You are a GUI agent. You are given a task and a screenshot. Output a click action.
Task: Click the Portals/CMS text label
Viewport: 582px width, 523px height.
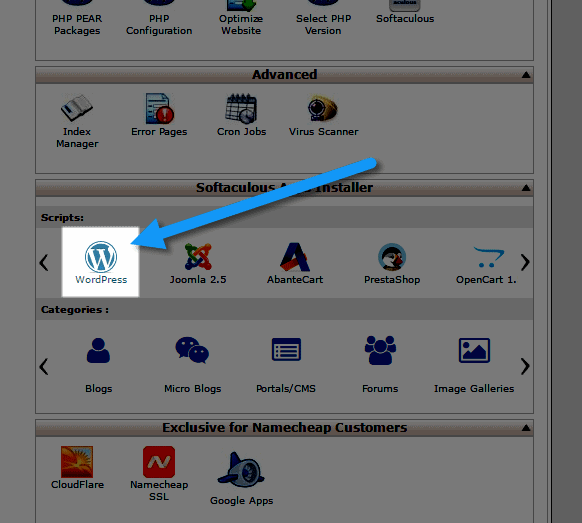click(x=286, y=389)
